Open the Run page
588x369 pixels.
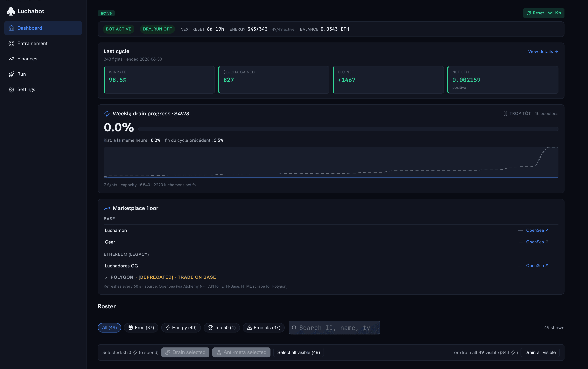pos(43,74)
